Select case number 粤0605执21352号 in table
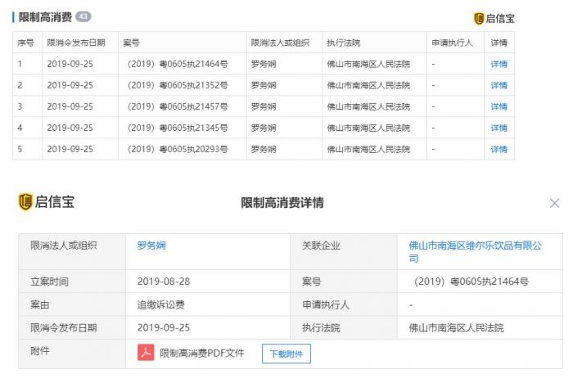Image resolution: width=573 pixels, height=392 pixels. point(178,85)
